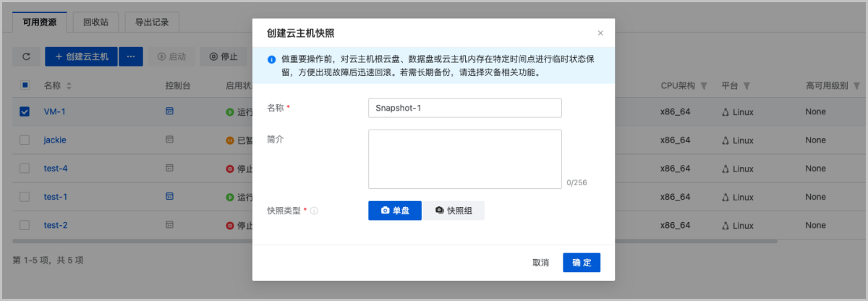Click the refresh icon button
The height and width of the screenshot is (301, 868).
coord(27,56)
